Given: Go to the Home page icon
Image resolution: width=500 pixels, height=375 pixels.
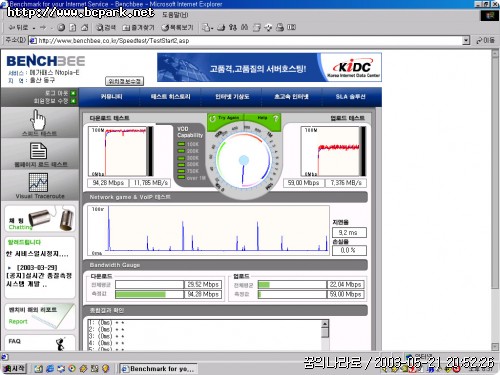Looking at the screenshot, I should pyautogui.click(x=85, y=28).
